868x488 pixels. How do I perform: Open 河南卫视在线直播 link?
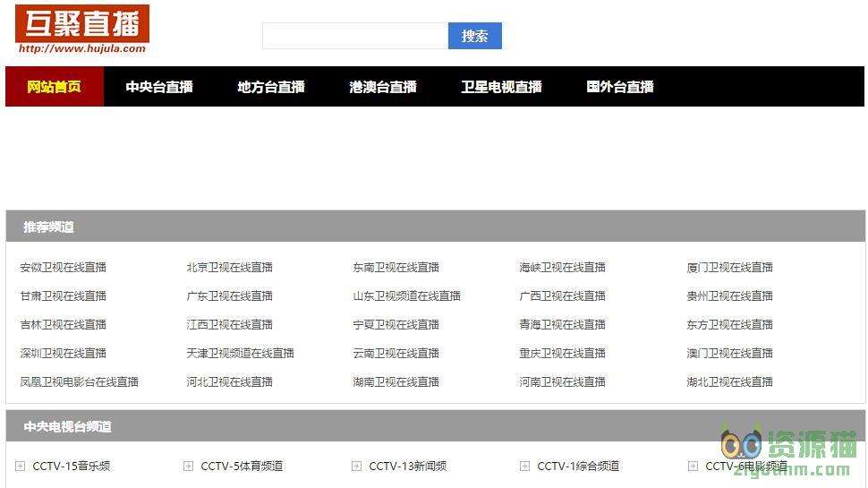tap(563, 382)
